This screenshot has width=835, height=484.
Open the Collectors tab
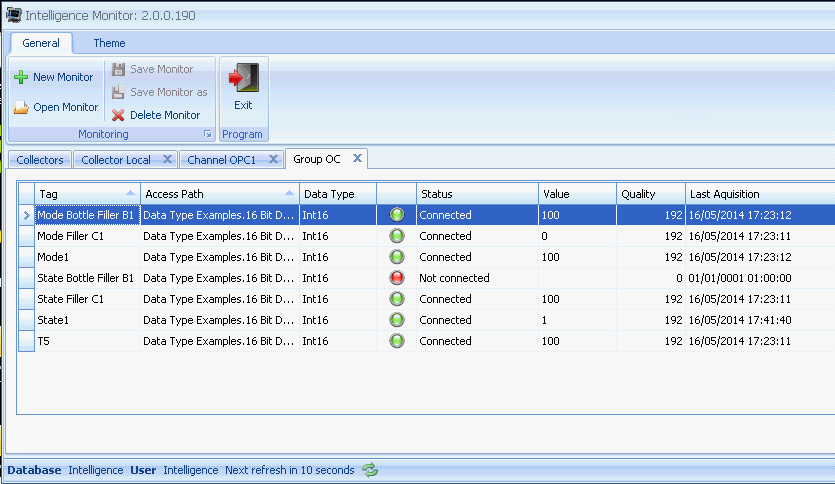[x=40, y=160]
